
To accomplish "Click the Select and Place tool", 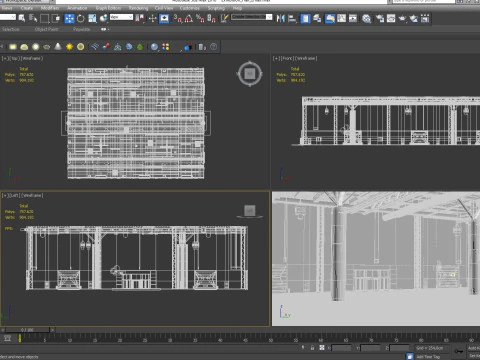I will [x=104, y=18].
